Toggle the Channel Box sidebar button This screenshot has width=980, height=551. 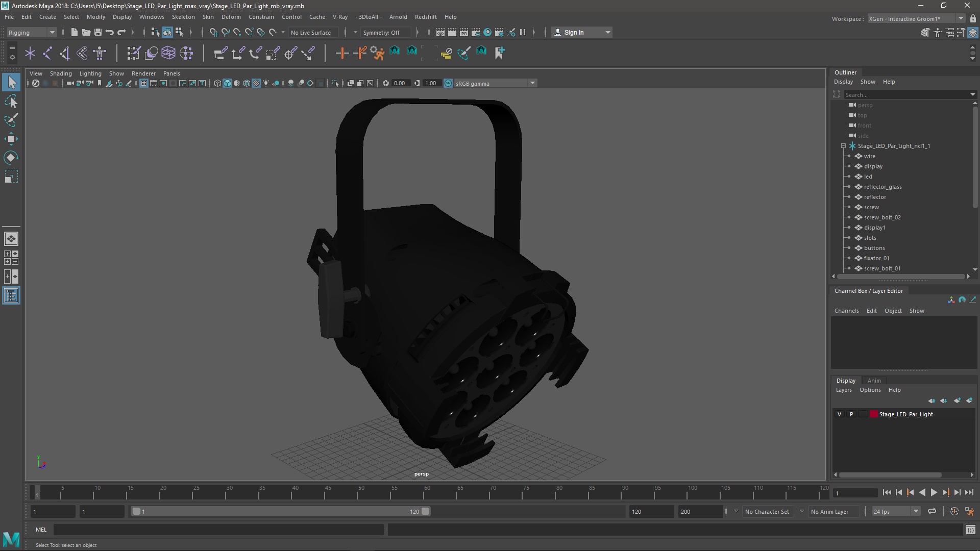pyautogui.click(x=973, y=33)
